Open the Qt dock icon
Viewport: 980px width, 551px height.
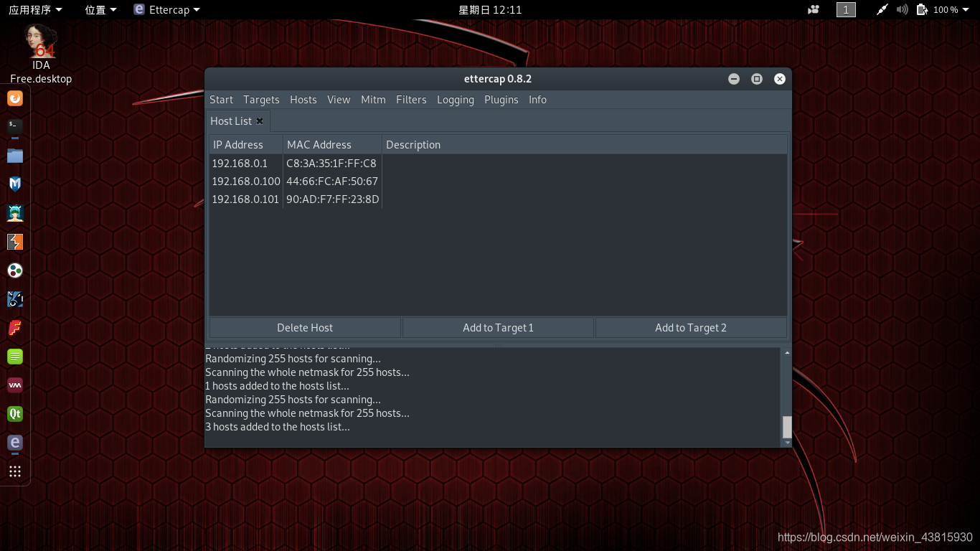click(x=15, y=414)
